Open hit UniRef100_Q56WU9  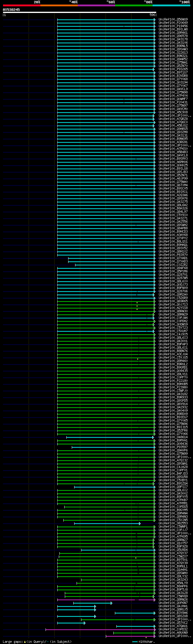point(173,19)
